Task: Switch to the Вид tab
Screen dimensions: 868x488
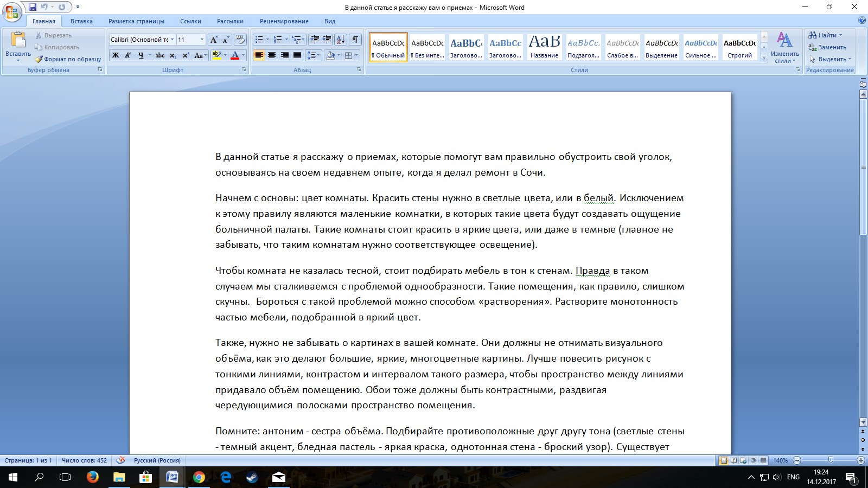Action: coord(330,21)
